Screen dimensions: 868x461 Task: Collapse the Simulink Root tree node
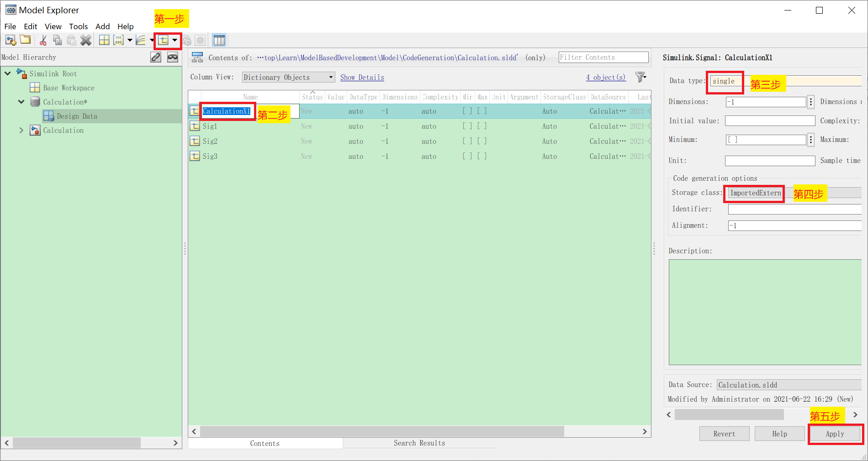[x=8, y=73]
